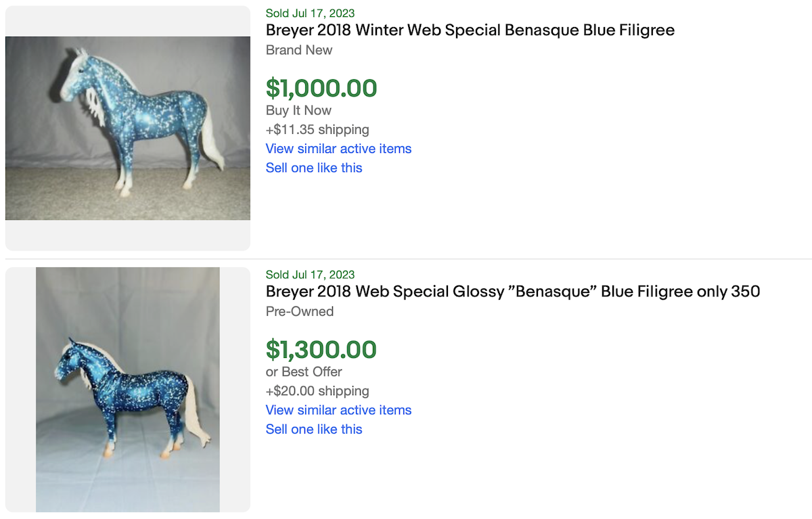The image size is (812, 519).
Task: Click the "or Best Offer" label
Action: click(x=304, y=371)
